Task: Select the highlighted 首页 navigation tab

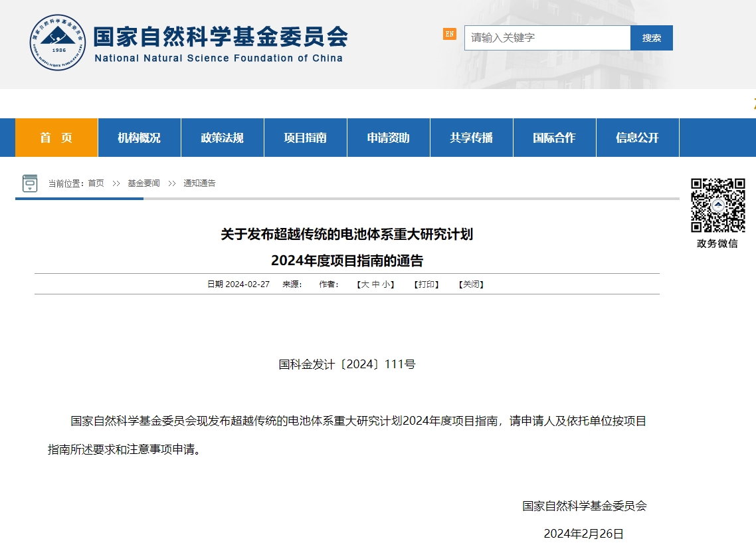Action: 56,138
